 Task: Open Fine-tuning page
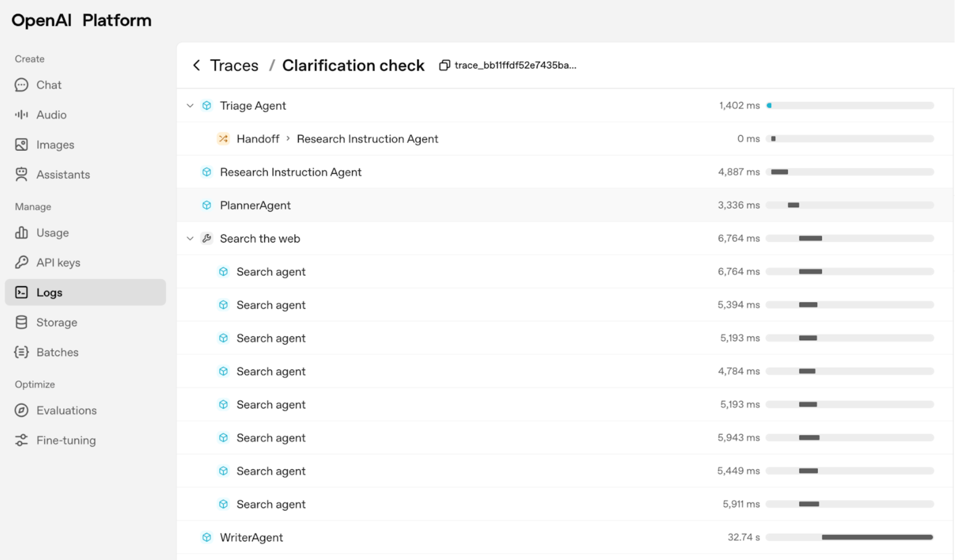click(x=66, y=440)
